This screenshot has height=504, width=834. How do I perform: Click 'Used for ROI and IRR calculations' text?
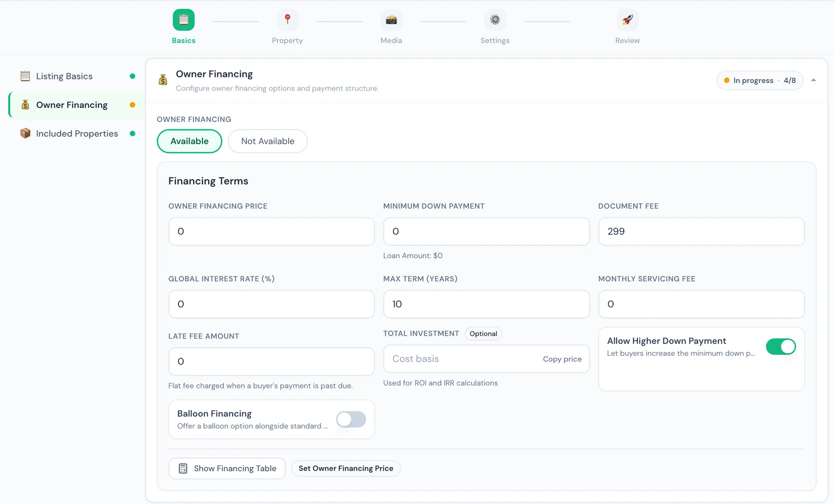pos(441,383)
